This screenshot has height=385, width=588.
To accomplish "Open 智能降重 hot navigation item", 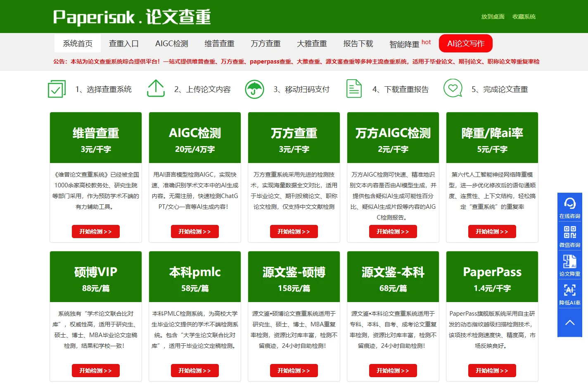I will click(410, 43).
